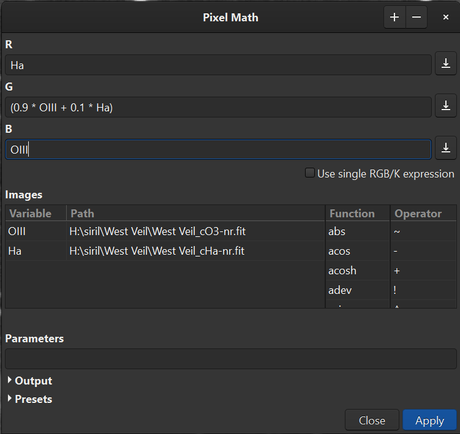The height and width of the screenshot is (434, 460).
Task: Click the Apply button
Action: point(430,420)
